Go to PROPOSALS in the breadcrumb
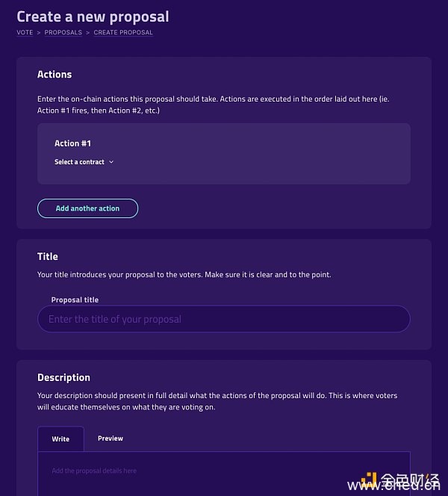 [63, 33]
